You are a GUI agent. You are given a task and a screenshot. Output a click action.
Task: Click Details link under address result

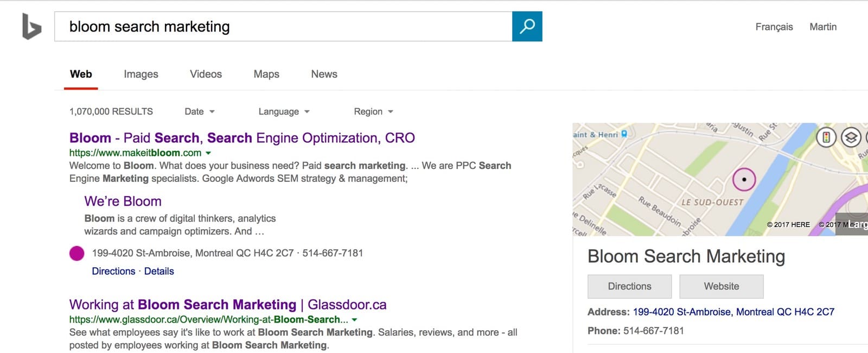(x=159, y=271)
